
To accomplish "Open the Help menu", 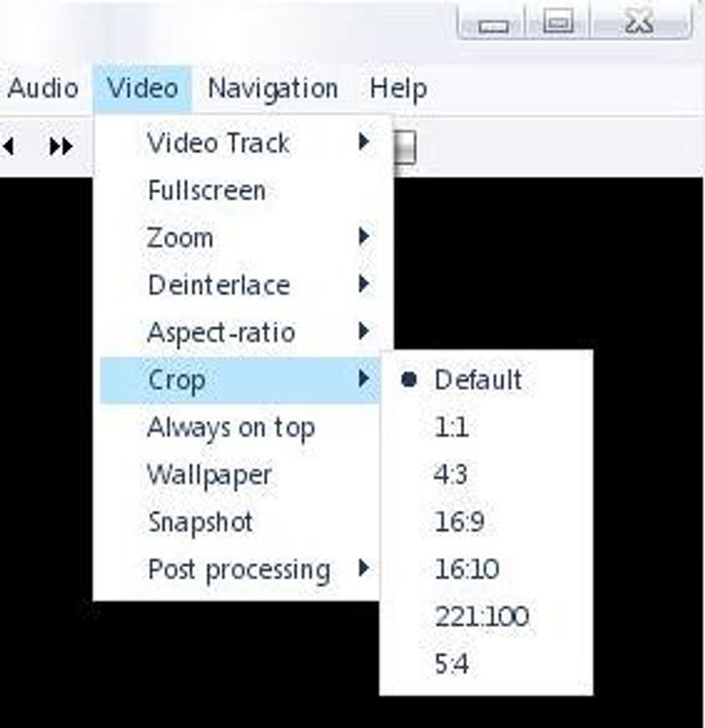I will (398, 89).
